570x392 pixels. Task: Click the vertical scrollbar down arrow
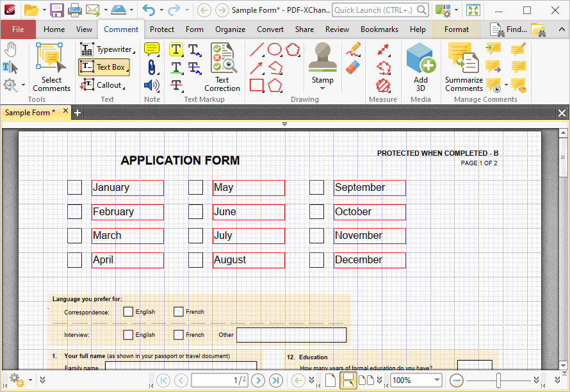click(563, 366)
